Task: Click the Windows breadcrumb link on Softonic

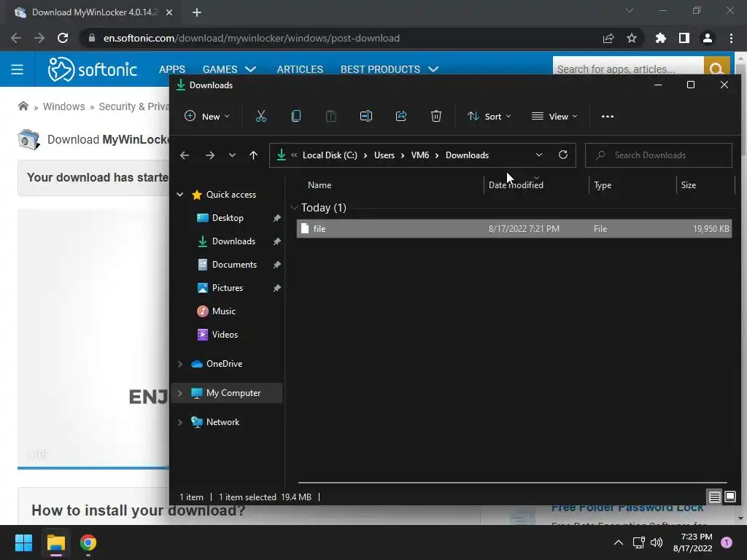Action: coord(64,106)
